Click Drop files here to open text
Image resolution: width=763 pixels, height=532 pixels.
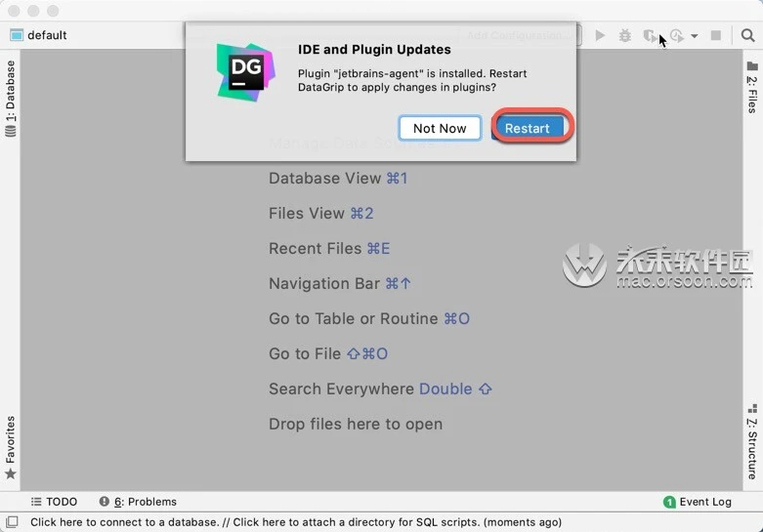coord(356,424)
